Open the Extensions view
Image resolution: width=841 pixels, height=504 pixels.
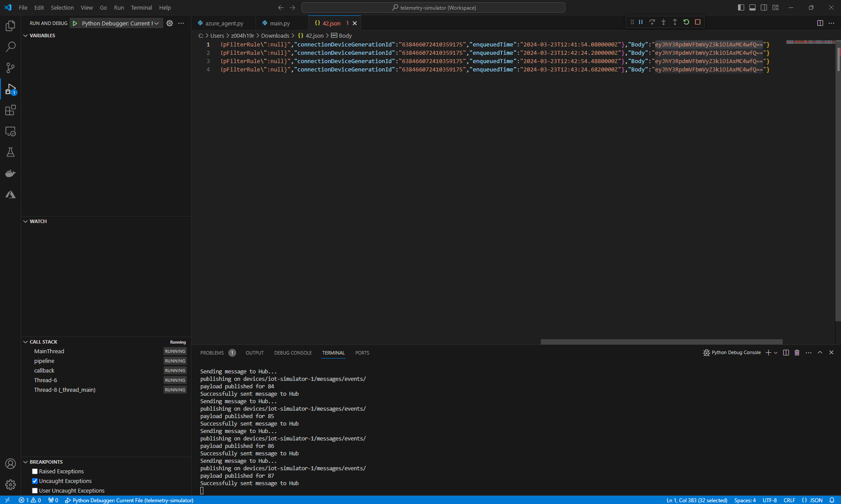(x=10, y=110)
